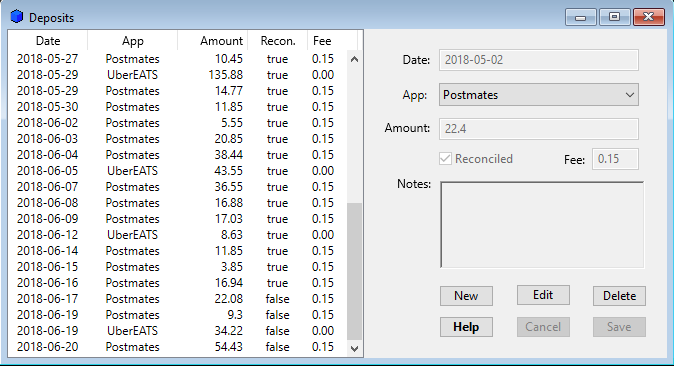Click the Fee field showing 0.15
Image resolution: width=674 pixels, height=366 pixels.
(x=615, y=159)
